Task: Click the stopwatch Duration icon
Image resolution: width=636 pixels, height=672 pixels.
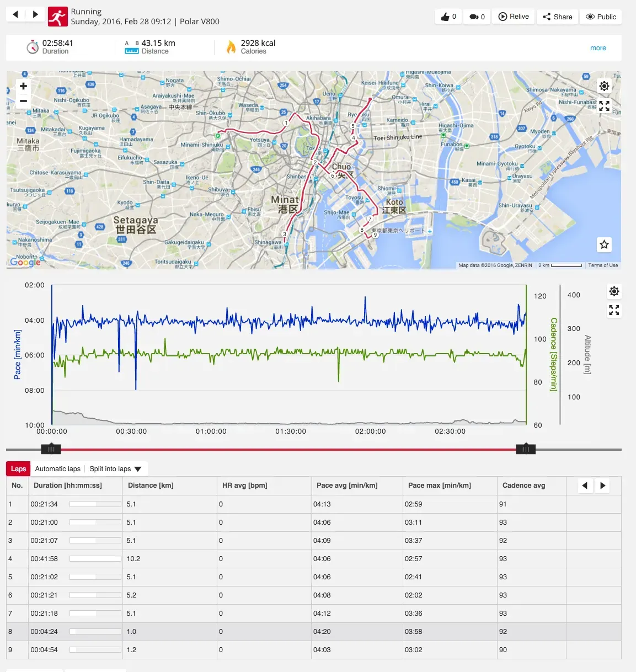Action: [33, 47]
